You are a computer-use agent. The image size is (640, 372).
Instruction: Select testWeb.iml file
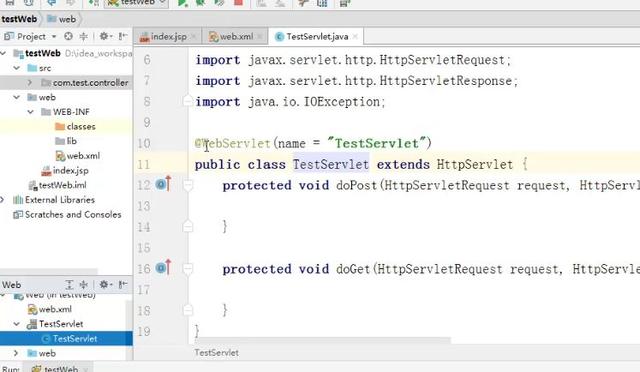57,185
